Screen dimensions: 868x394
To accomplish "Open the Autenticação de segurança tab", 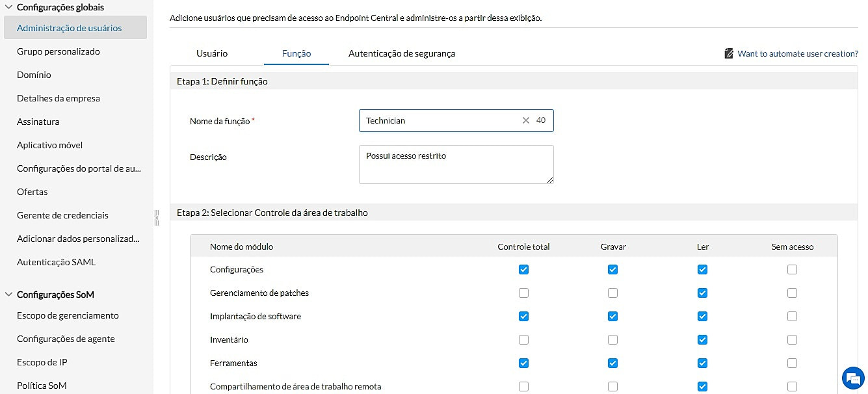I will pos(402,53).
